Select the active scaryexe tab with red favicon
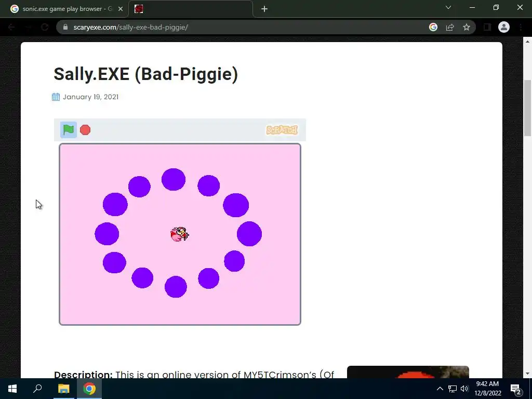 click(x=191, y=9)
